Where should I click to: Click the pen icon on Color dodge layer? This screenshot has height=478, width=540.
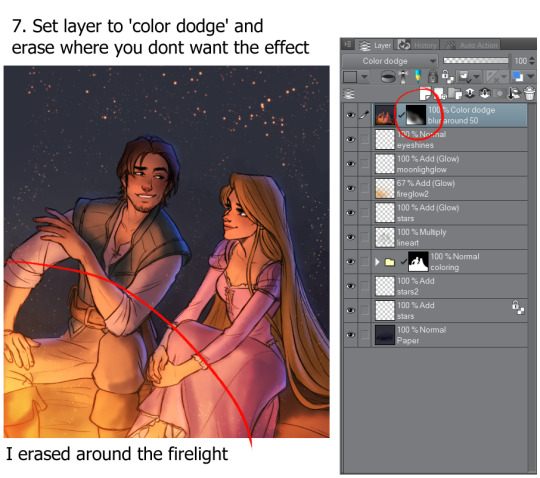(364, 115)
